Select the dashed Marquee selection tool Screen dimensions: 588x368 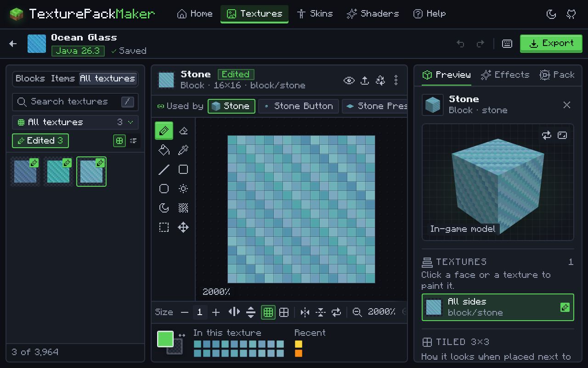pos(164,227)
